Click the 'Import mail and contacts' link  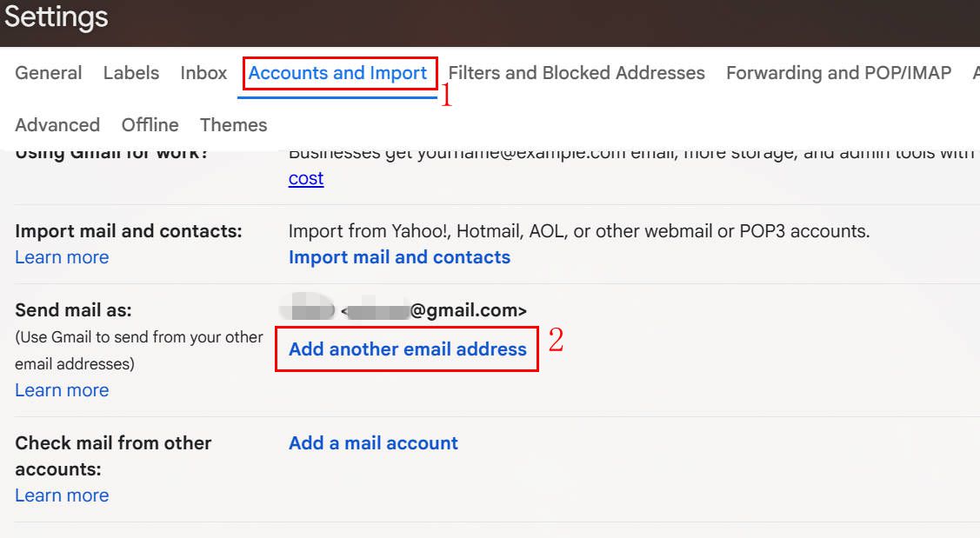click(x=399, y=257)
